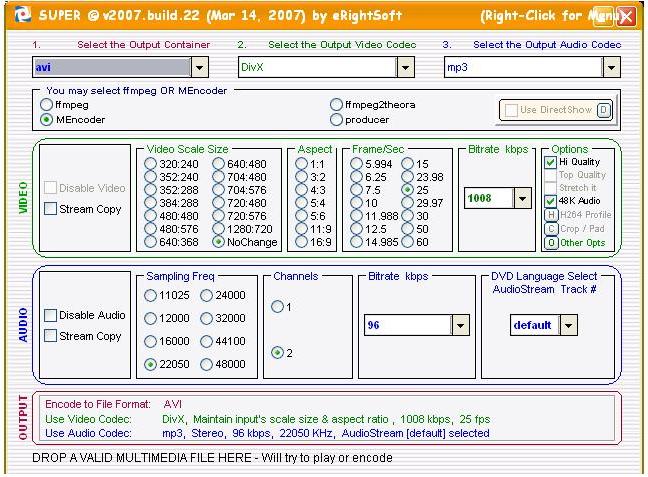Select 23.98 frames per second
648x477 pixels.
(x=407, y=177)
